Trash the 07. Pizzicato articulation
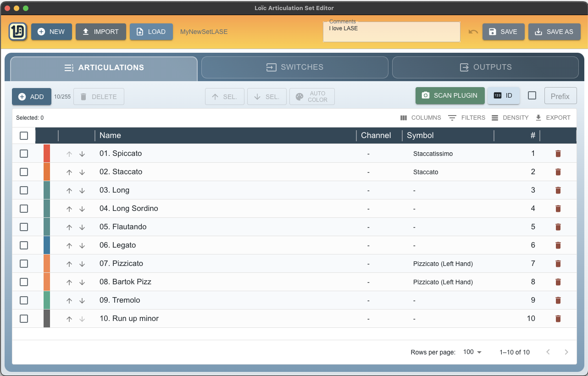Viewport: 588px width, 376px height. 558,264
